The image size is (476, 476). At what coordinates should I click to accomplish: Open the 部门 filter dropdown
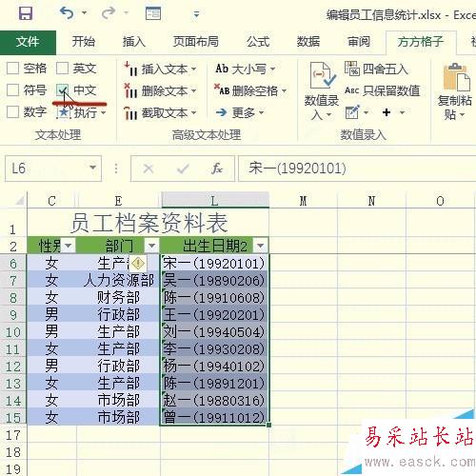(151, 246)
